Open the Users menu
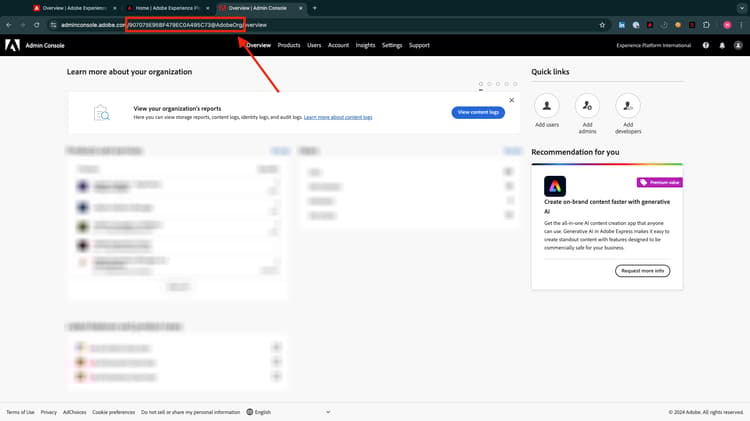 pos(314,45)
